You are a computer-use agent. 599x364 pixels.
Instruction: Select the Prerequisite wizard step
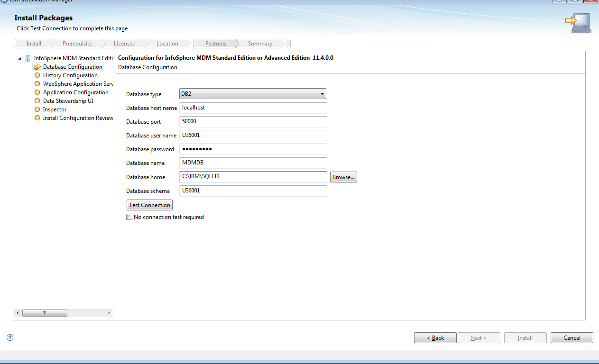pos(77,44)
